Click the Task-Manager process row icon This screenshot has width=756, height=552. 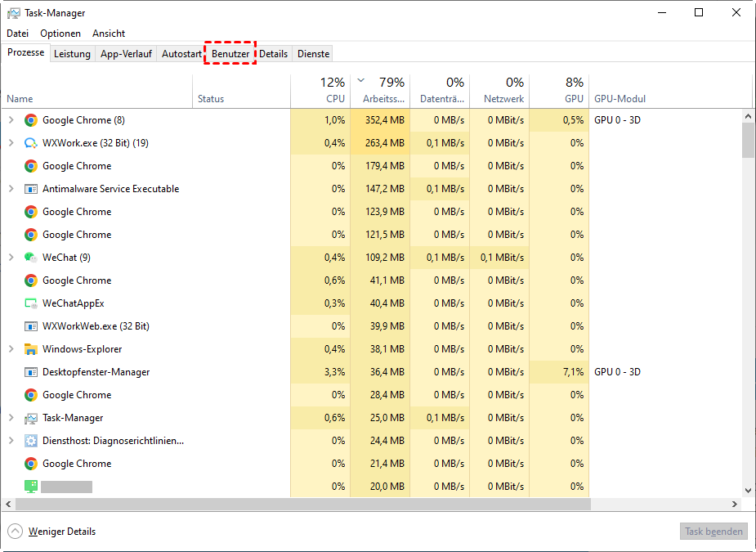pos(31,418)
